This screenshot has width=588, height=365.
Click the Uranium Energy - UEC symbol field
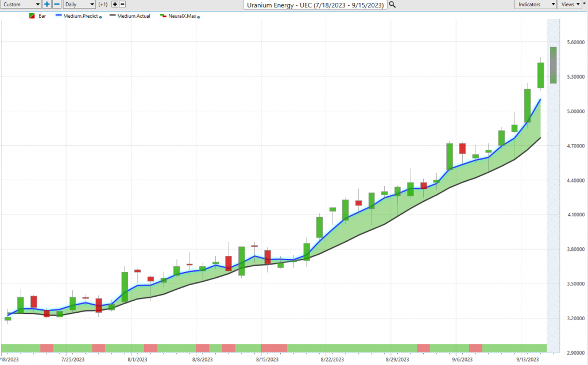coord(315,5)
